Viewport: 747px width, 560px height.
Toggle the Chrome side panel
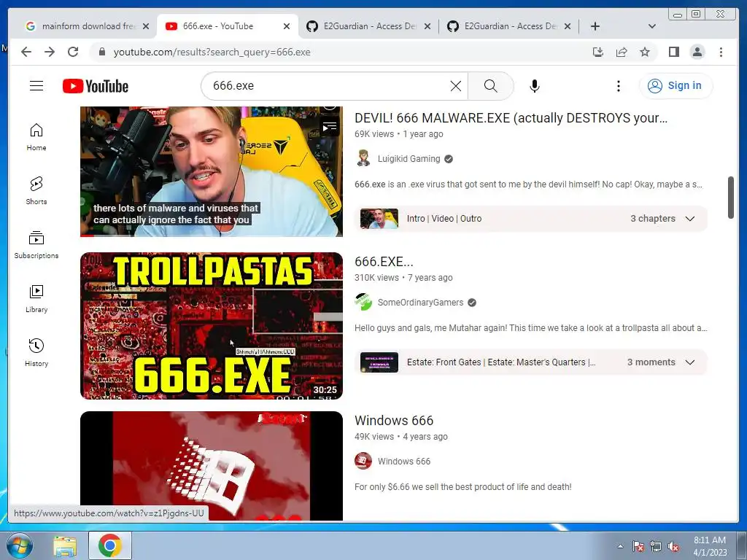pos(673,52)
